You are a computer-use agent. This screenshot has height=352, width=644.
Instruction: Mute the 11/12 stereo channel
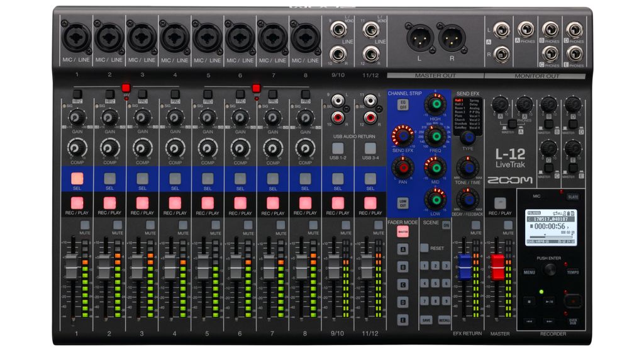pyautogui.click(x=378, y=225)
